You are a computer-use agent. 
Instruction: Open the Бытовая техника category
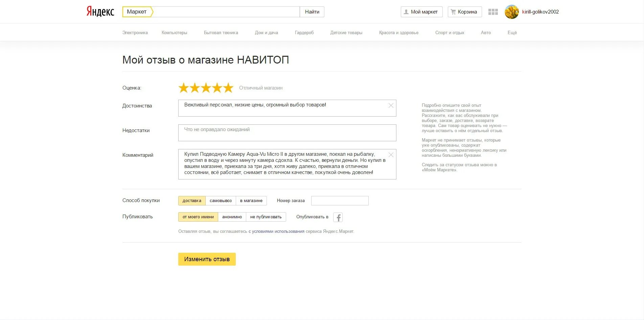point(221,33)
